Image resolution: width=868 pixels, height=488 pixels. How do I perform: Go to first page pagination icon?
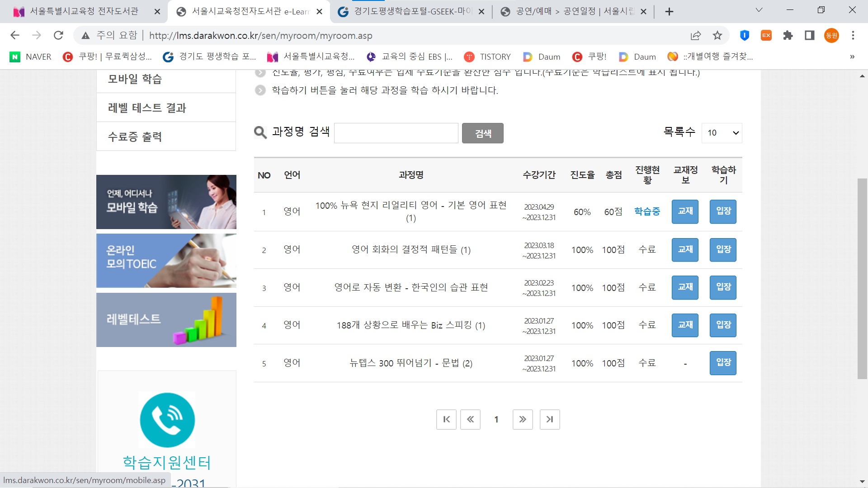click(x=446, y=419)
